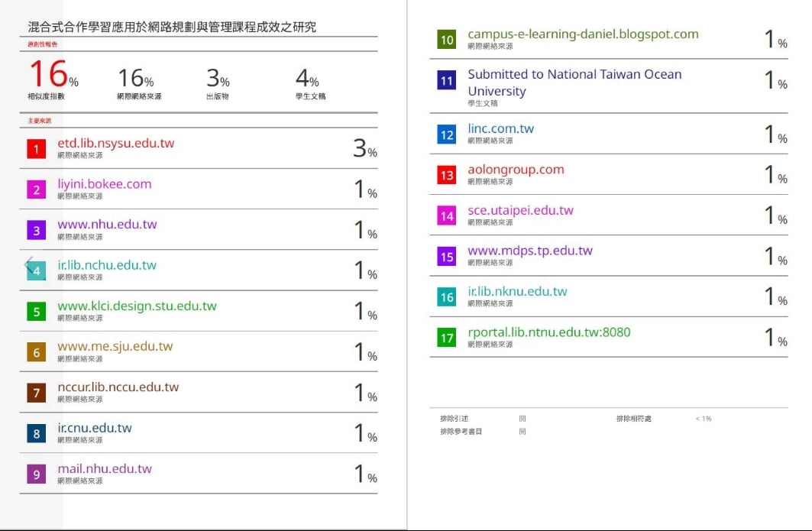Click the dark blue source number 11 badge
Screen dimensions: 812x531
coord(446,80)
